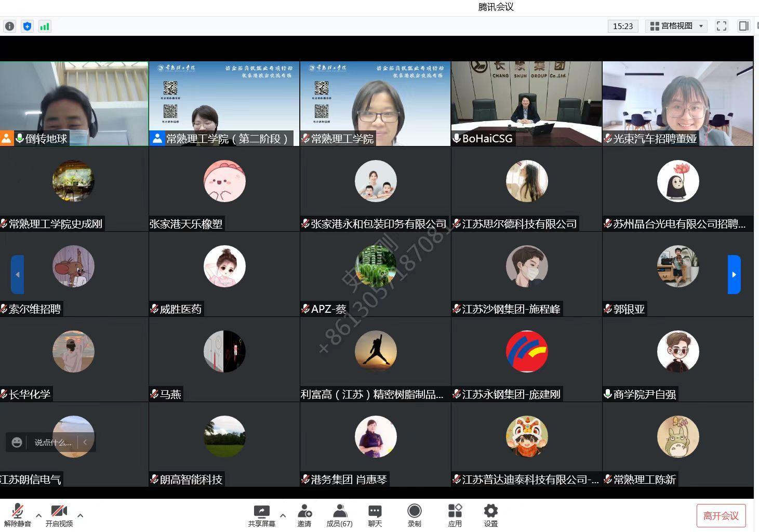
Task: Unmute microphone via 解除静音
Action: pos(18,516)
